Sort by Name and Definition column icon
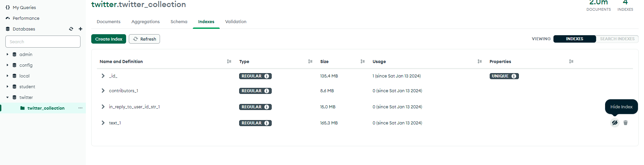The width and height of the screenshot is (644, 165). pos(229,61)
